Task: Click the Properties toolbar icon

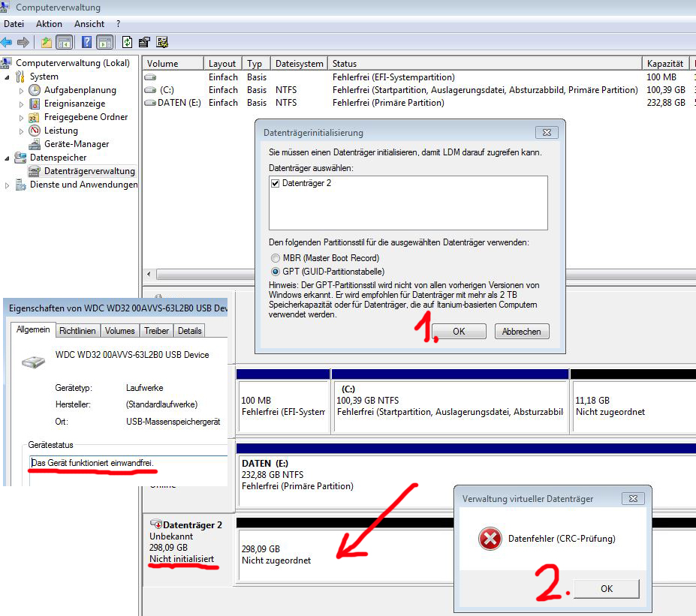Action: [145, 42]
